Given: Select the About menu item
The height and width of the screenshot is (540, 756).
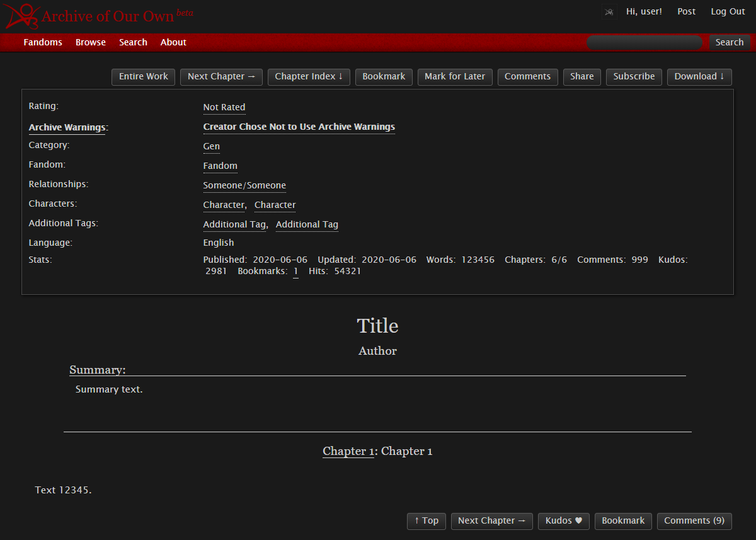Looking at the screenshot, I should (173, 42).
